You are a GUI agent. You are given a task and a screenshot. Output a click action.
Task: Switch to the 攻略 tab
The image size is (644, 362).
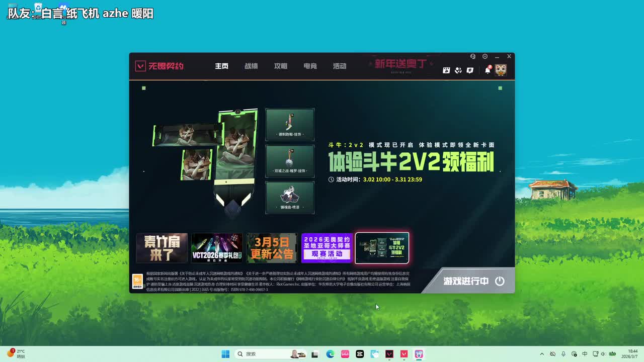point(281,66)
